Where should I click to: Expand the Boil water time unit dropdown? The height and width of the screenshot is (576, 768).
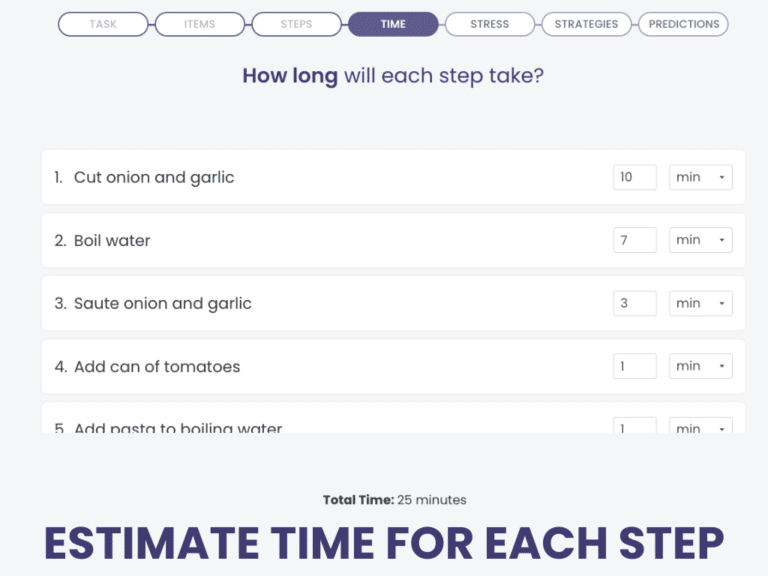point(701,240)
